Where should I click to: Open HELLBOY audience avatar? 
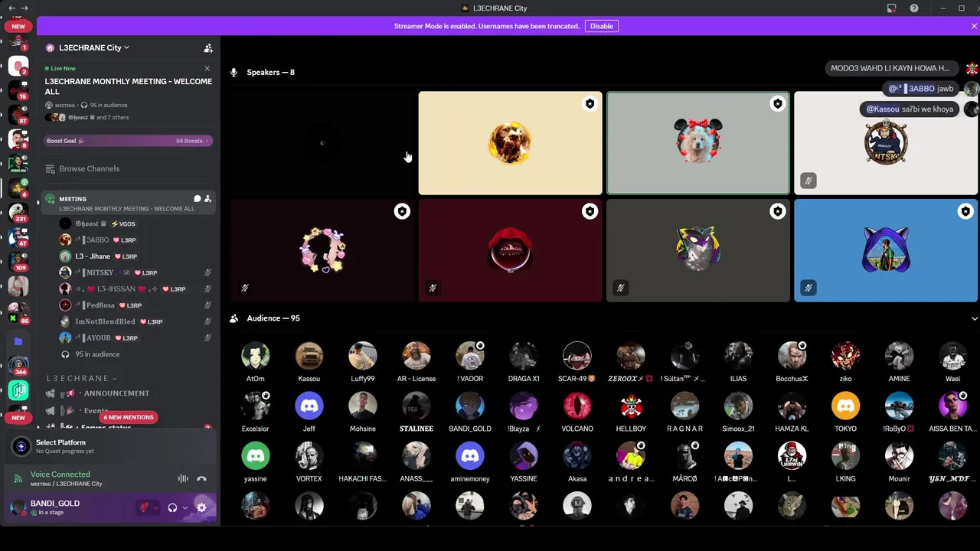tap(631, 406)
